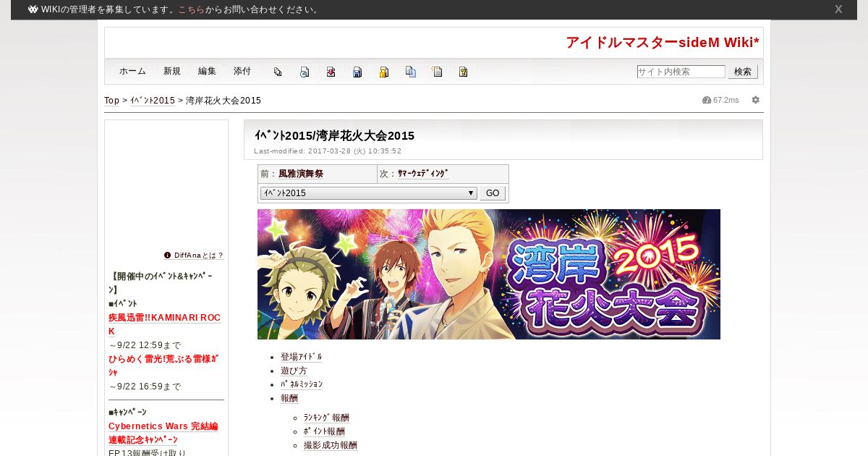Image resolution: width=868 pixels, height=456 pixels.
Task: Click the yellow question mark help icon
Action: 464,72
